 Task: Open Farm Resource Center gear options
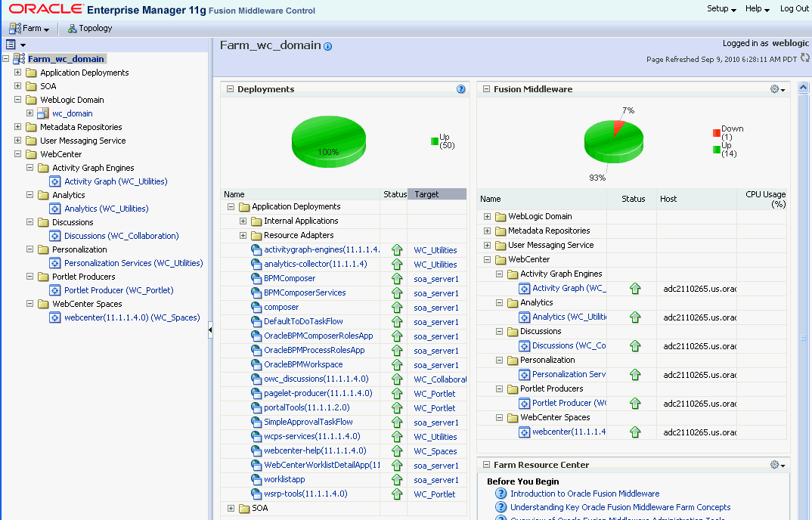click(777, 465)
